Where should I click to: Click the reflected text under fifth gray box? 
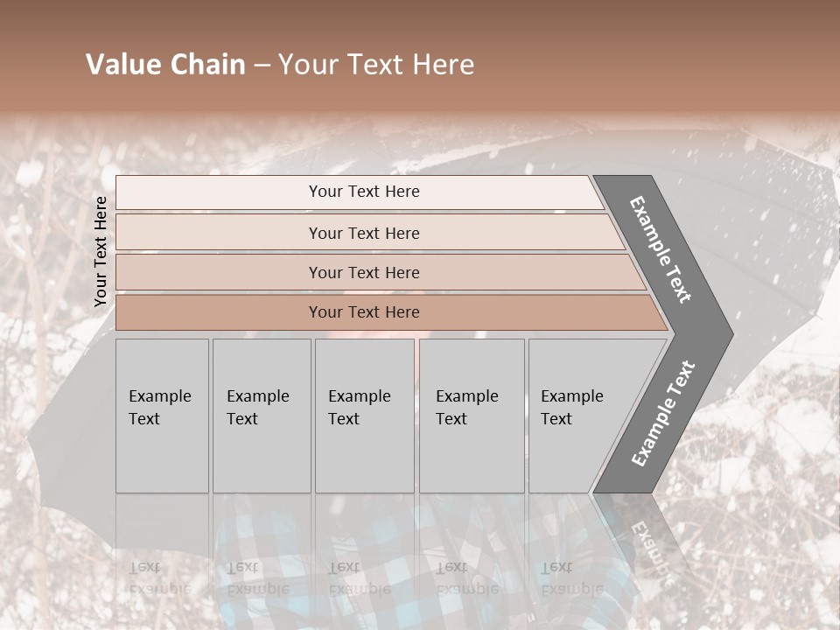(x=571, y=578)
